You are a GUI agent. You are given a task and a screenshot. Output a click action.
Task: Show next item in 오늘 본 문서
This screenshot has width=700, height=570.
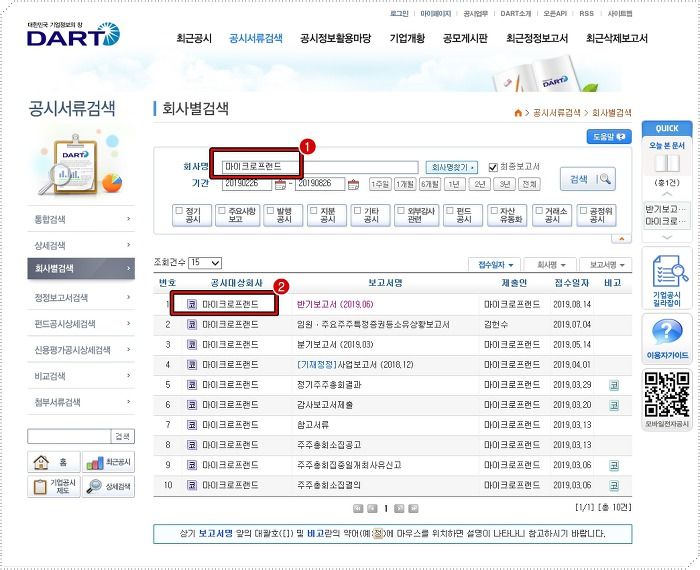pos(667,237)
